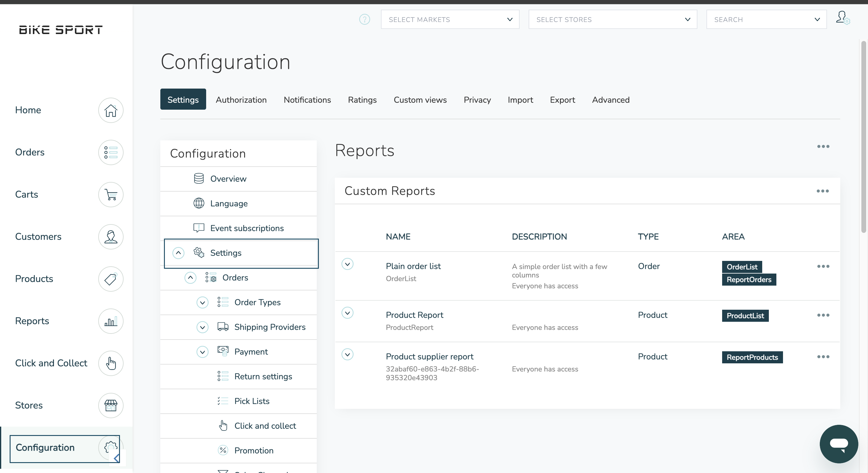Click the Products tag icon
Screen dimensions: 868x473
(x=111, y=279)
